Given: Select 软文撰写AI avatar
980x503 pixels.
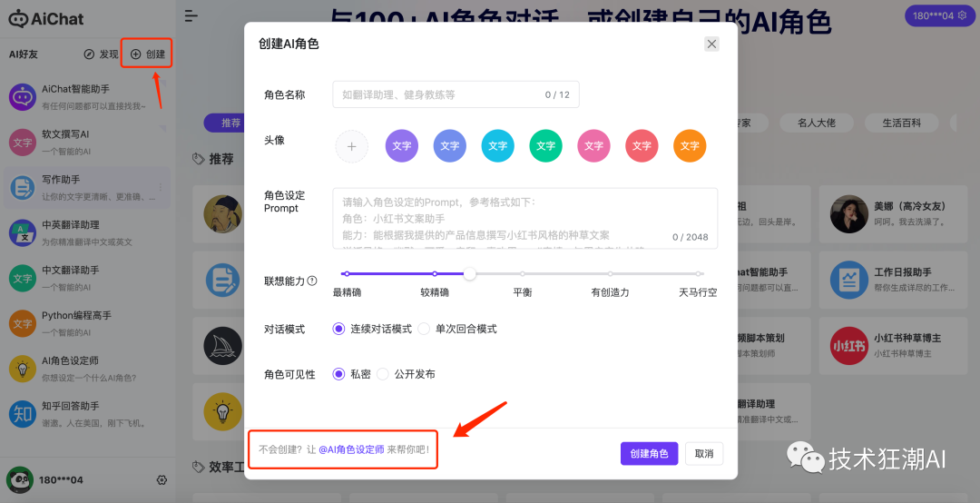Looking at the screenshot, I should 23,143.
